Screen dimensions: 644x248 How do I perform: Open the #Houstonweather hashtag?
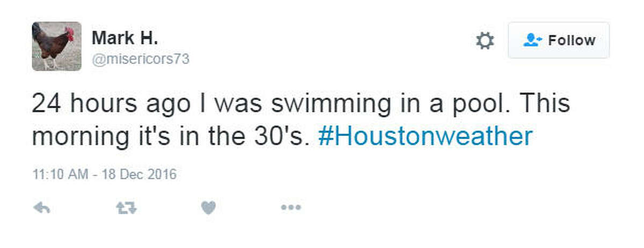pos(425,136)
